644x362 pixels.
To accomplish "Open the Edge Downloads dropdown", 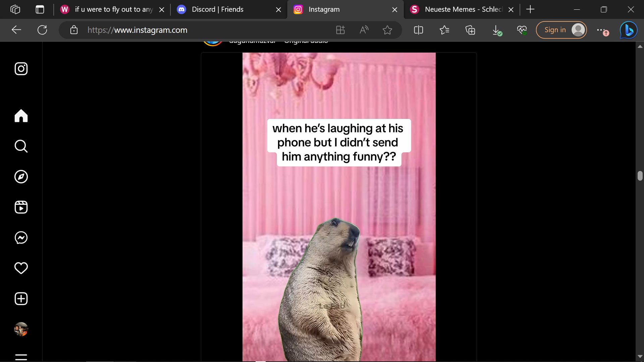I will [496, 30].
